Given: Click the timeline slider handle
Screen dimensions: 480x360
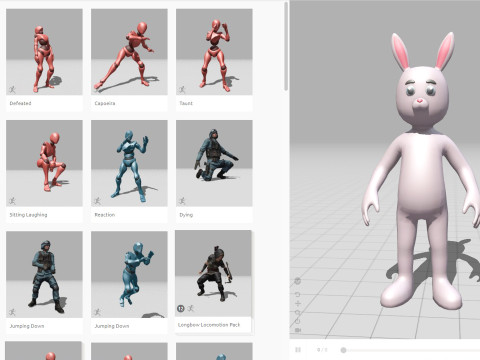Looking at the screenshot, I should [343, 350].
